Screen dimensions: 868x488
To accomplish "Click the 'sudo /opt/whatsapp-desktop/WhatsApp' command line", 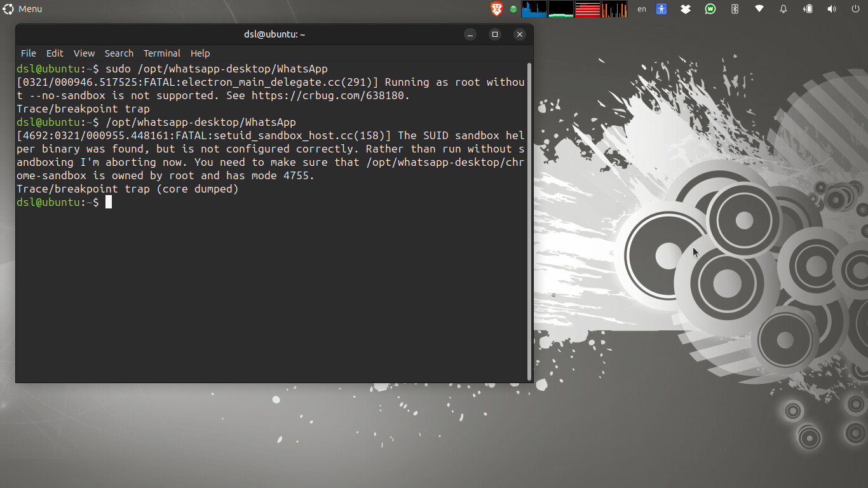I will point(217,69).
